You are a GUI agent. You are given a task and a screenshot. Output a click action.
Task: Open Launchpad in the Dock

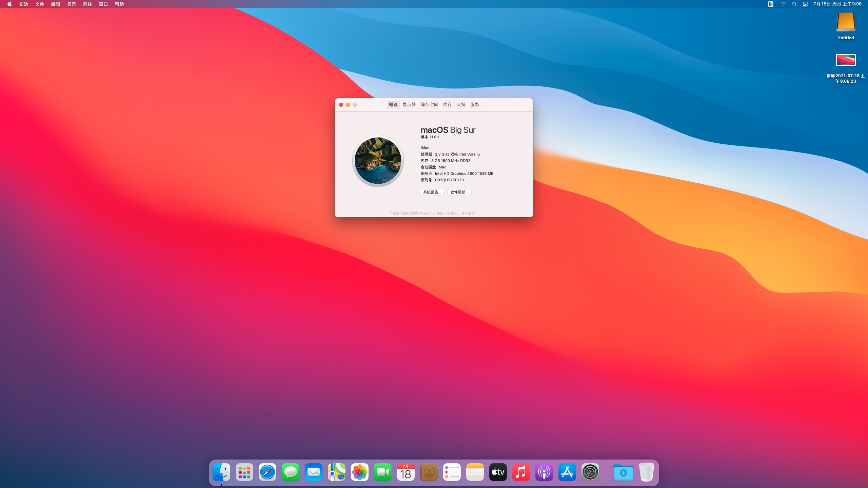point(244,472)
